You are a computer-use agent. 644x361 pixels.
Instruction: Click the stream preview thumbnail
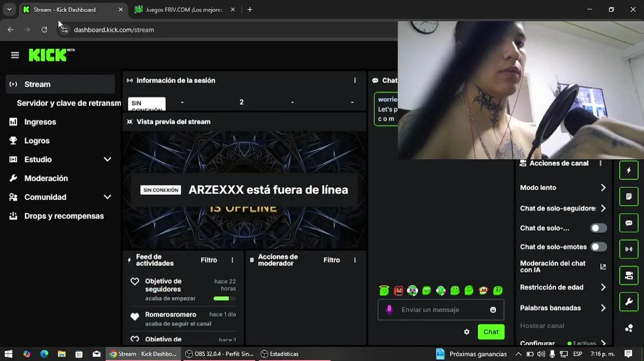click(x=244, y=190)
